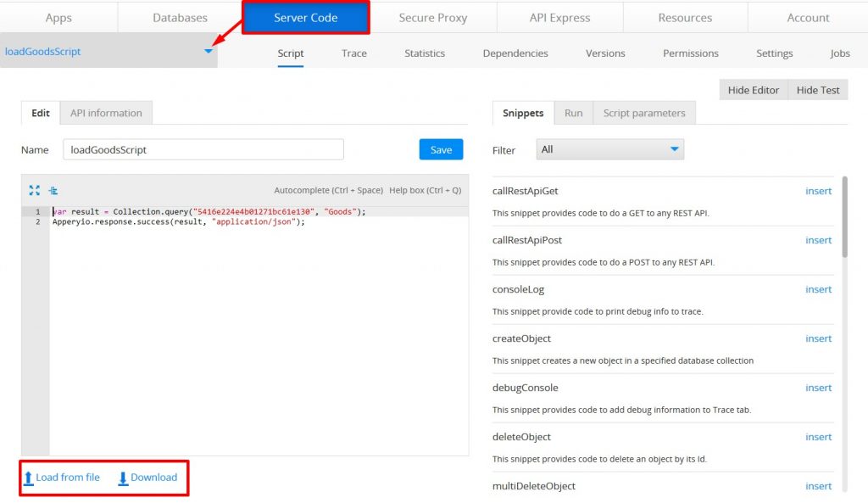Click the Hide Editor button
Viewport: 868px width, 503px height.
click(x=754, y=90)
